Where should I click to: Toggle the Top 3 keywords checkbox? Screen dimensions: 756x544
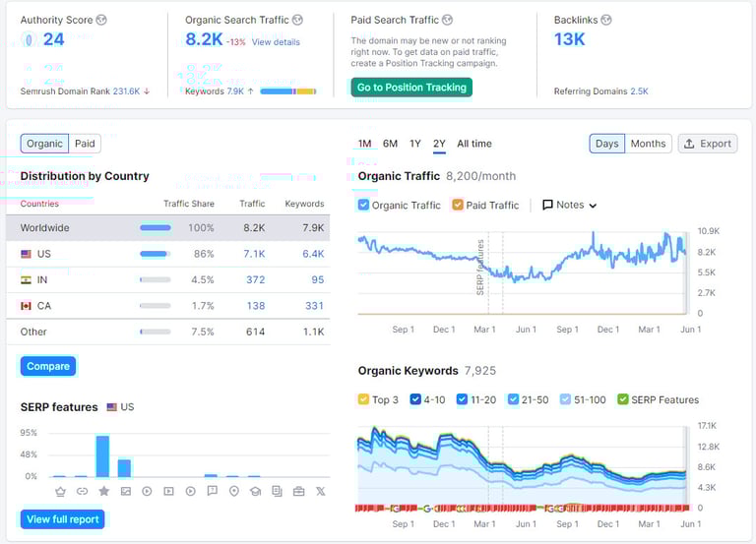363,399
